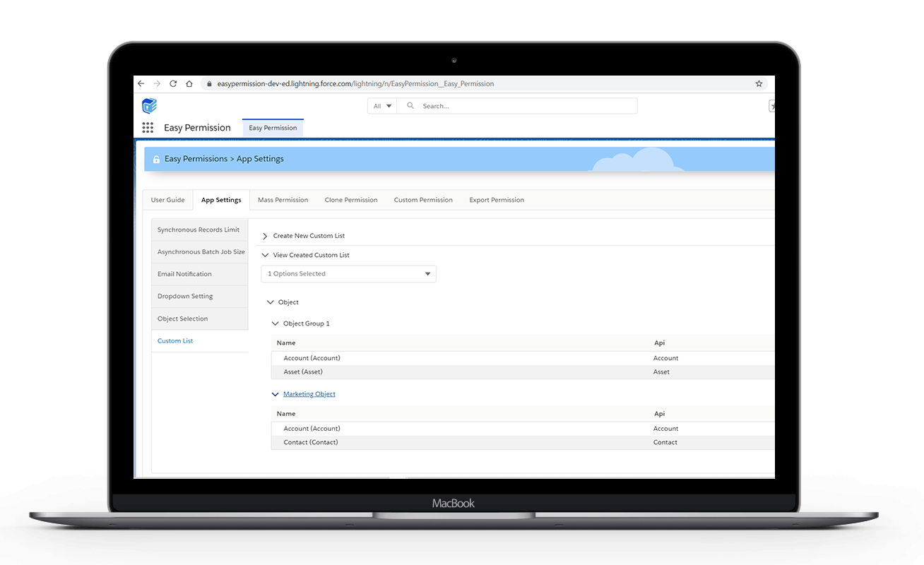
Task: Select the Easy Permission navigation tab
Action: 273,128
